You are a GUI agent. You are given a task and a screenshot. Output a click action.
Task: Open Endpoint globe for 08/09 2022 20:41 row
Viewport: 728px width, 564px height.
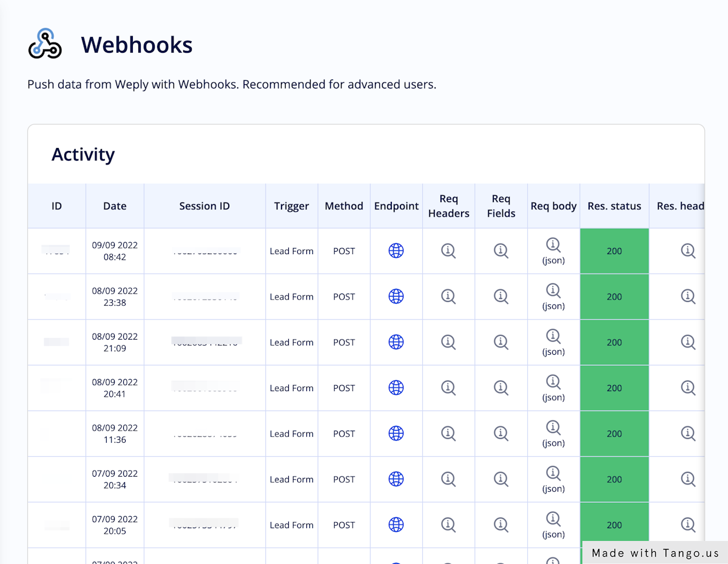click(396, 388)
